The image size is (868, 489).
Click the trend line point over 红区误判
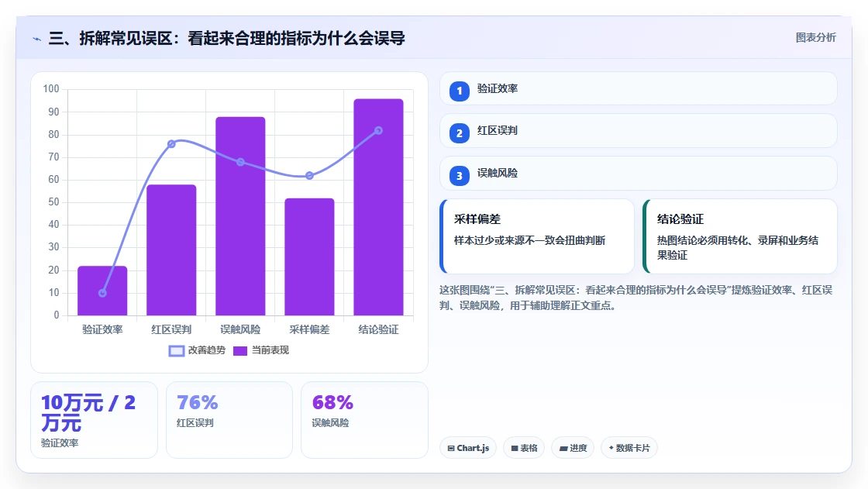point(171,144)
